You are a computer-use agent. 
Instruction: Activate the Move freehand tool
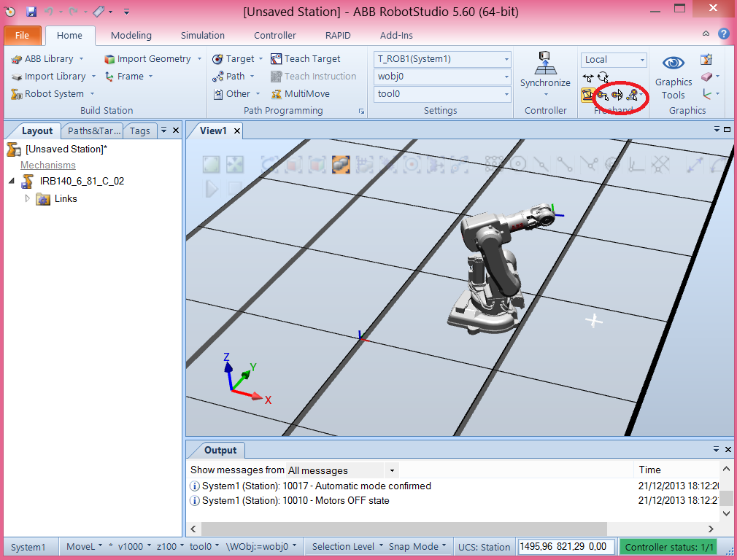point(587,78)
